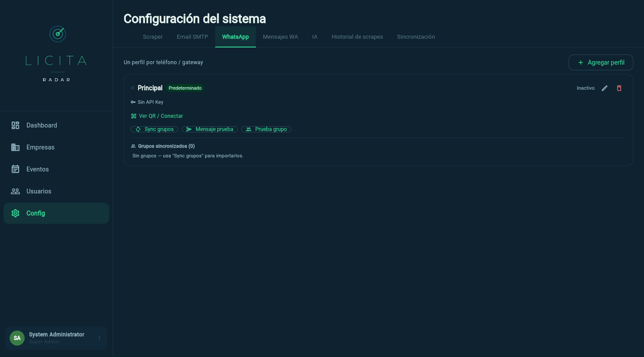This screenshot has height=357, width=644.
Task: Click the Agregar perfil button
Action: point(601,62)
